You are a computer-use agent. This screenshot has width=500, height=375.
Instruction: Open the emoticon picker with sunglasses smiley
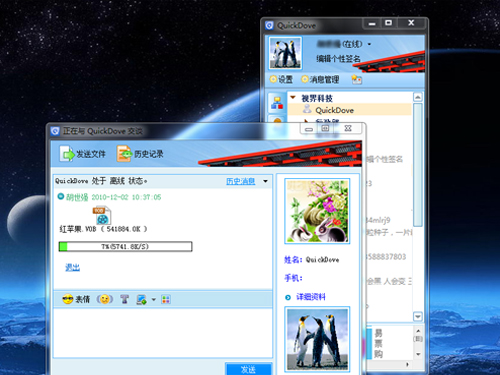(x=68, y=299)
